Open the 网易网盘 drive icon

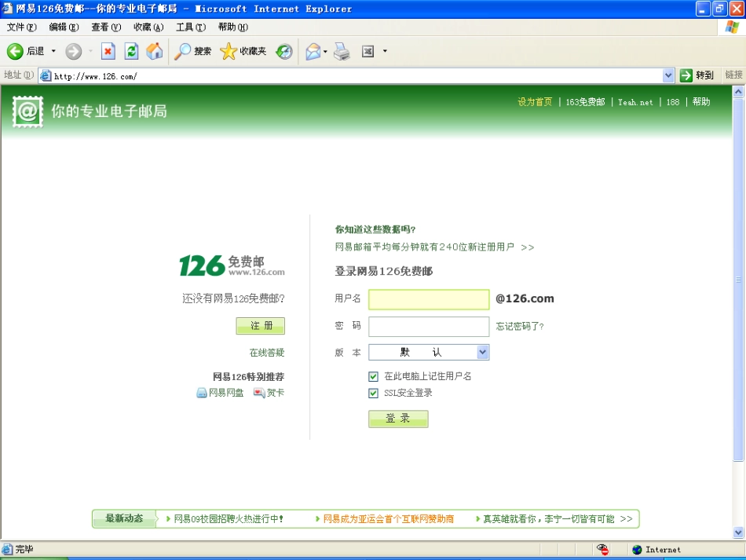point(202,393)
